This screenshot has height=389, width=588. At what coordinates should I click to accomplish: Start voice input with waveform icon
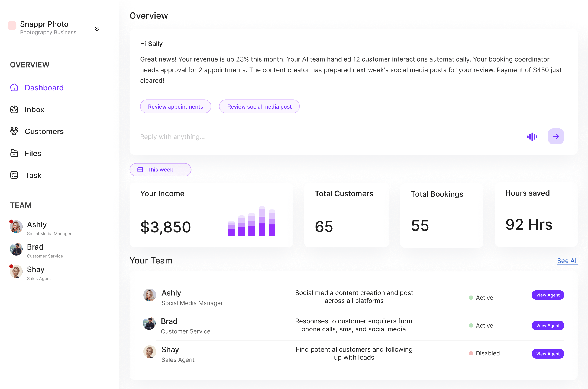pos(532,137)
